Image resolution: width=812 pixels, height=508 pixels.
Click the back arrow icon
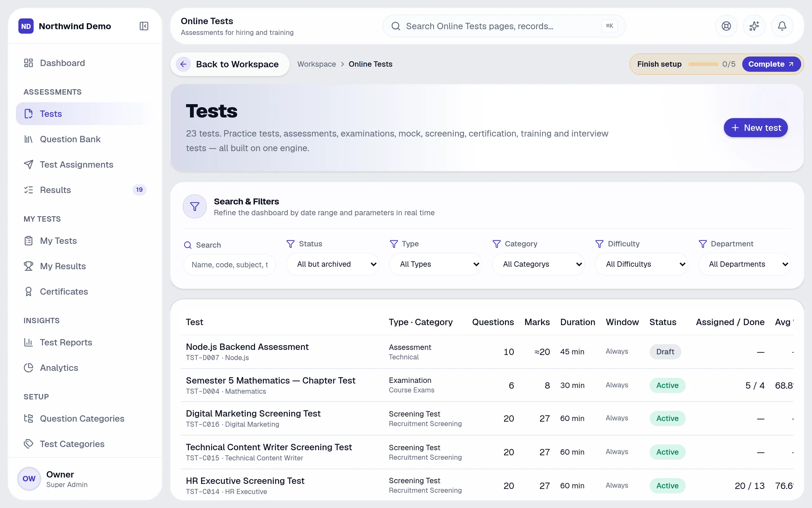pos(183,64)
